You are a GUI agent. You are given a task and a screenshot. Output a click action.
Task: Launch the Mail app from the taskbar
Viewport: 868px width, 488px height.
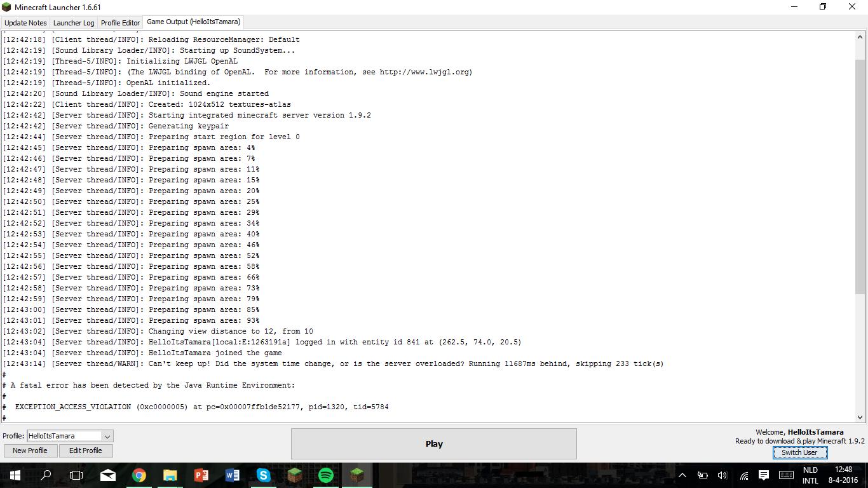pyautogui.click(x=108, y=475)
